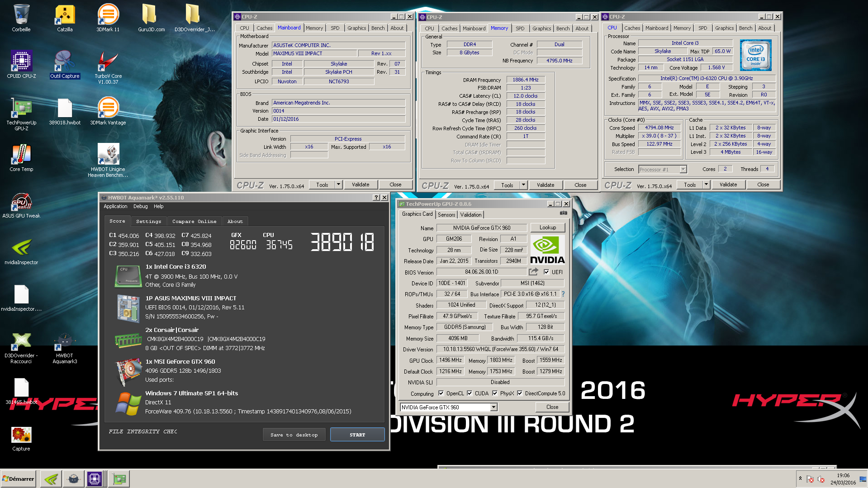Image resolution: width=868 pixels, height=488 pixels.
Task: Click the system tray clock 19:06
Action: click(843, 475)
